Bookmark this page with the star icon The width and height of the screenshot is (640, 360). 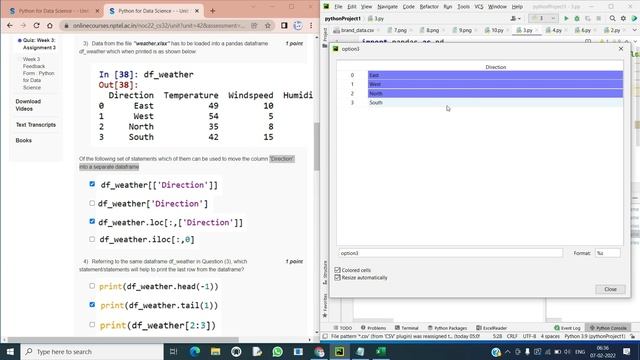pyautogui.click(x=268, y=25)
